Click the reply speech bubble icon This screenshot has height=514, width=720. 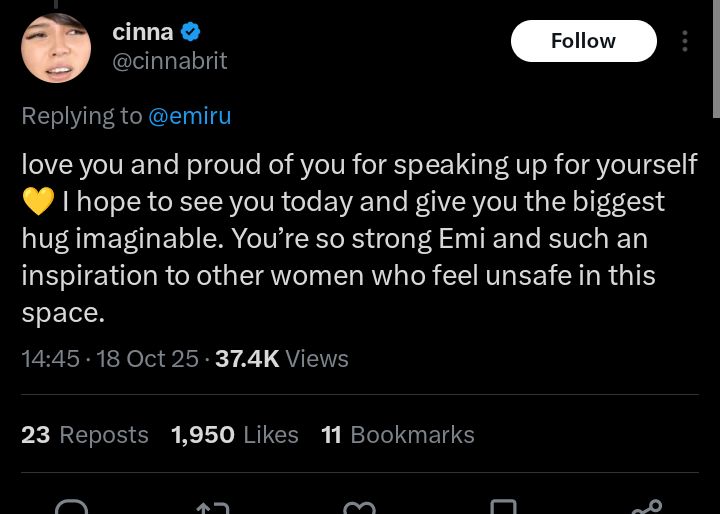click(72, 507)
